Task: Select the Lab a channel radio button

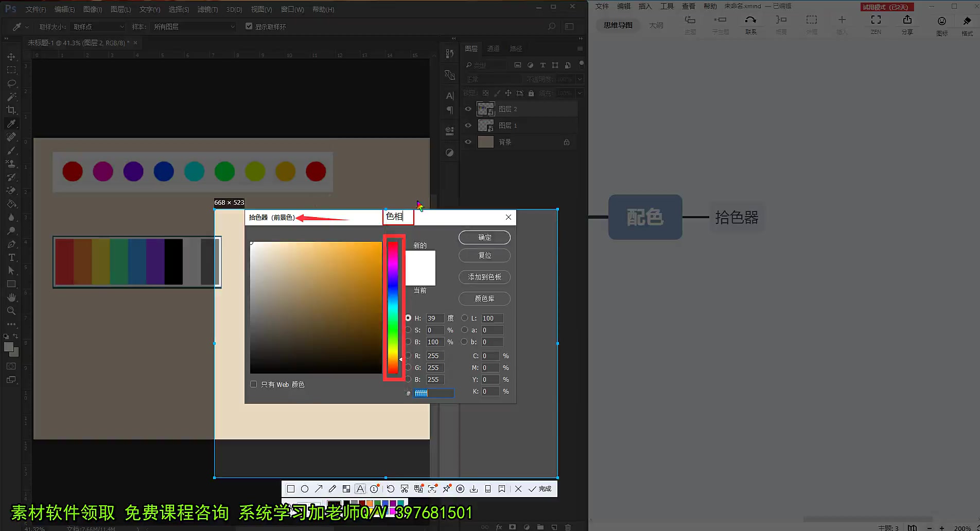Action: click(464, 330)
